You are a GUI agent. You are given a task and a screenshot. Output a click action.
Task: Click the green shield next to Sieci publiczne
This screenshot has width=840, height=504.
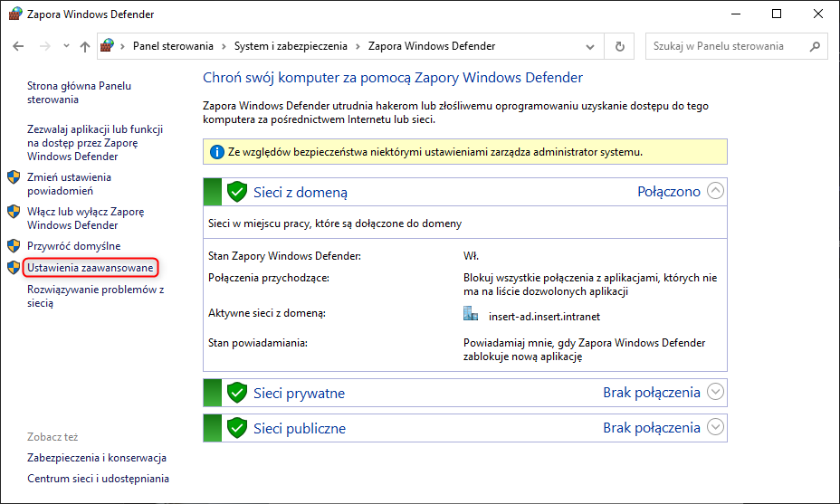coord(237,428)
